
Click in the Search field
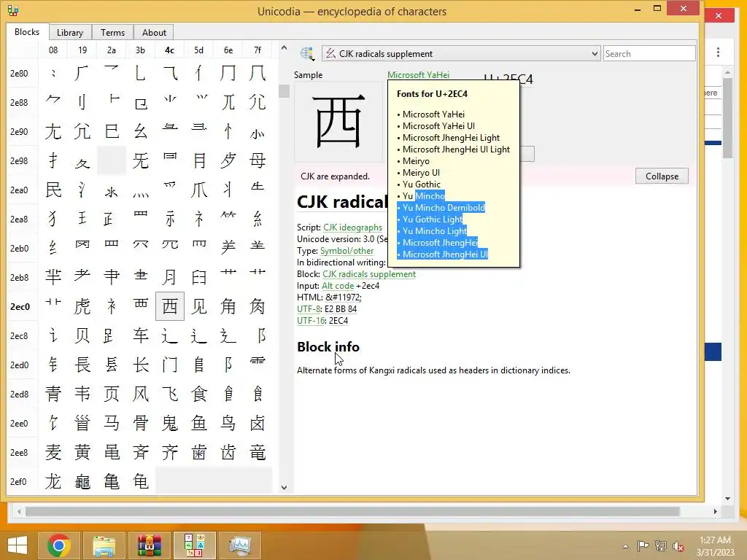coord(649,54)
